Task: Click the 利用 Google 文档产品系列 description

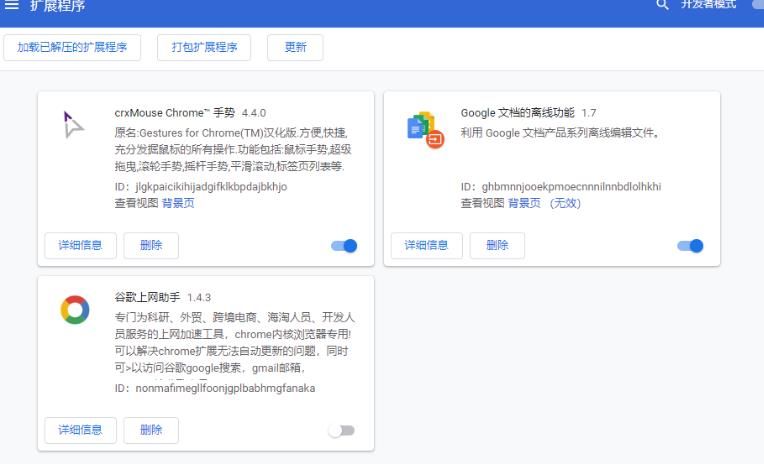Action: [560, 133]
